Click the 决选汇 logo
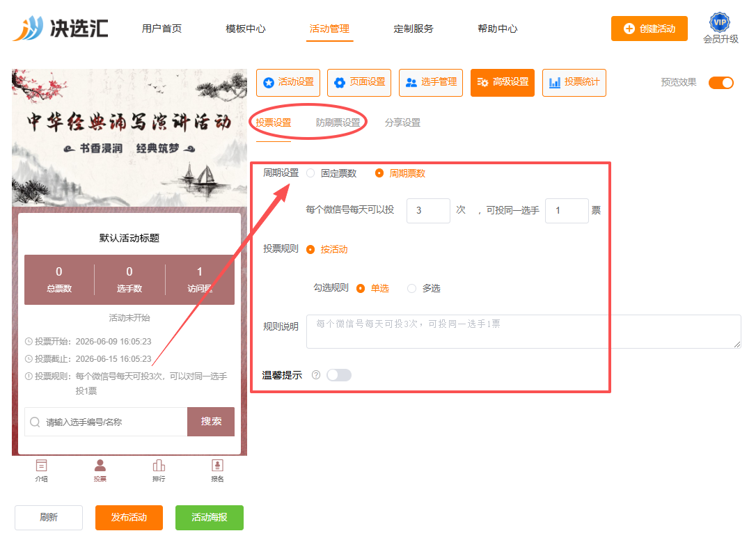 [61, 28]
